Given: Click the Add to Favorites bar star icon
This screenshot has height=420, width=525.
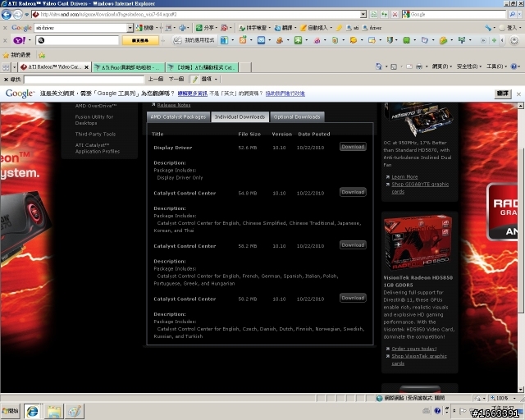Looking at the screenshot, I should [x=42, y=55].
